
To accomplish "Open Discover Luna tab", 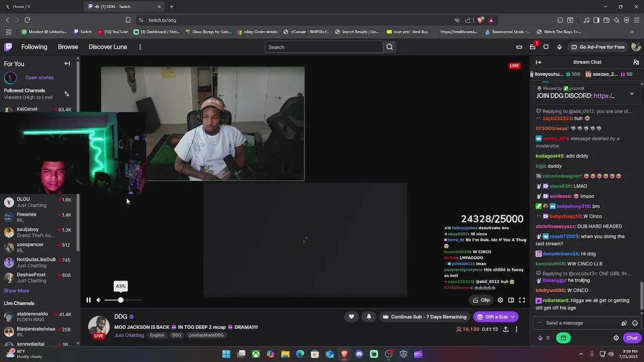I will (x=108, y=47).
